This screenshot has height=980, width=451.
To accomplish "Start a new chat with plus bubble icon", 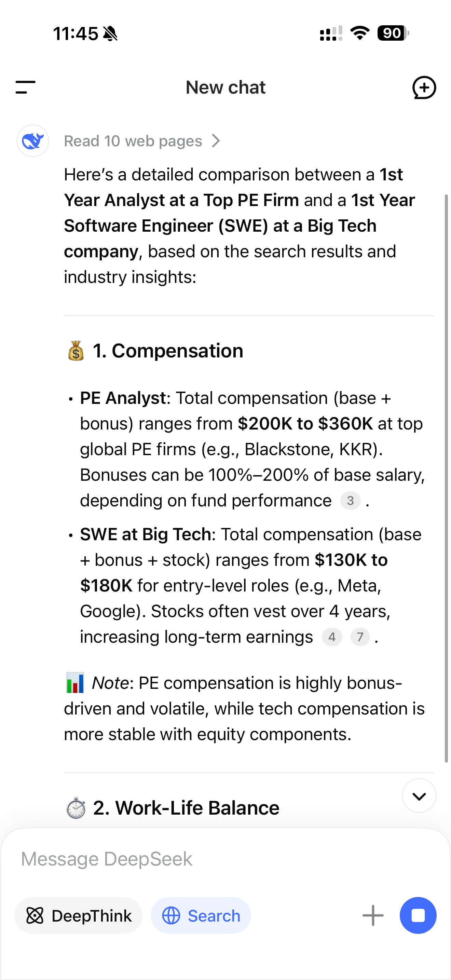I will tap(424, 87).
